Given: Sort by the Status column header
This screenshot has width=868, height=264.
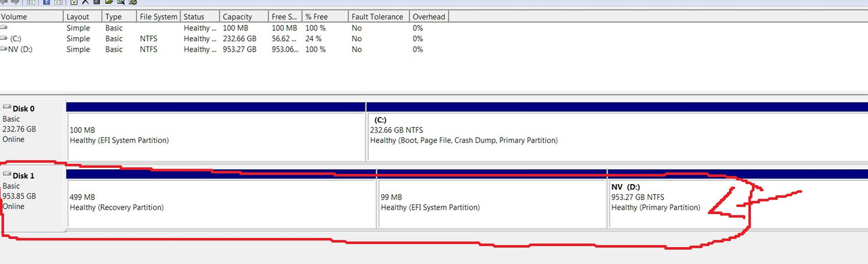Looking at the screenshot, I should 200,16.
